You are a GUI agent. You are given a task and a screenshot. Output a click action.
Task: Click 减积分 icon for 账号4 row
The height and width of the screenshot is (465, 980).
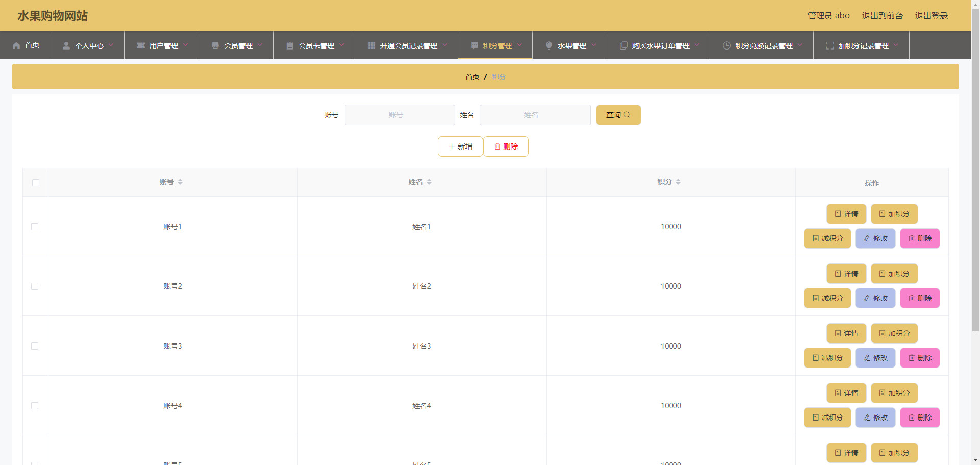click(x=816, y=418)
